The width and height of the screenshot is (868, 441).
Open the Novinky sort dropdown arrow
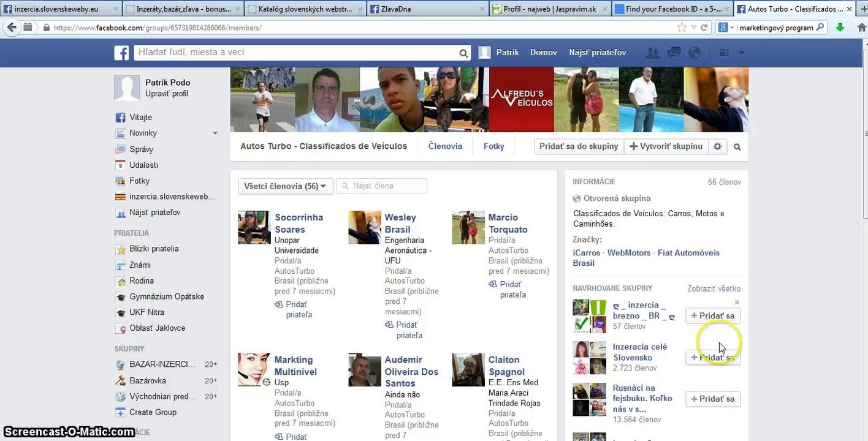(x=215, y=133)
